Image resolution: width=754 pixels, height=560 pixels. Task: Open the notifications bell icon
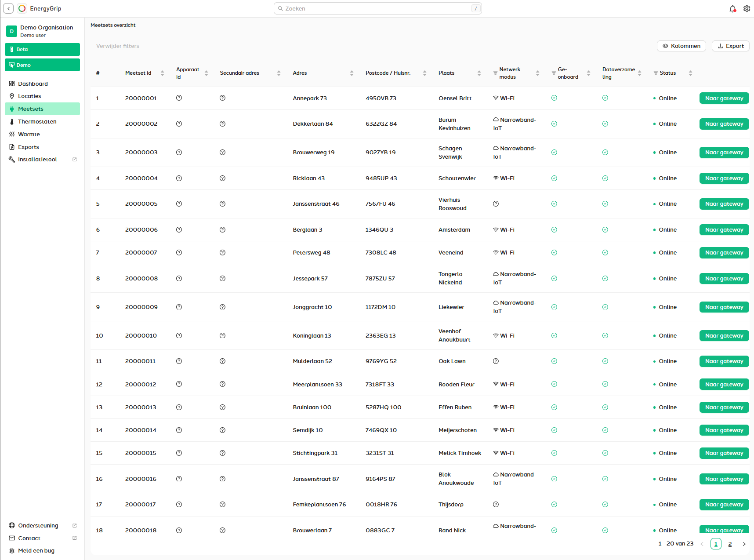[x=732, y=9]
